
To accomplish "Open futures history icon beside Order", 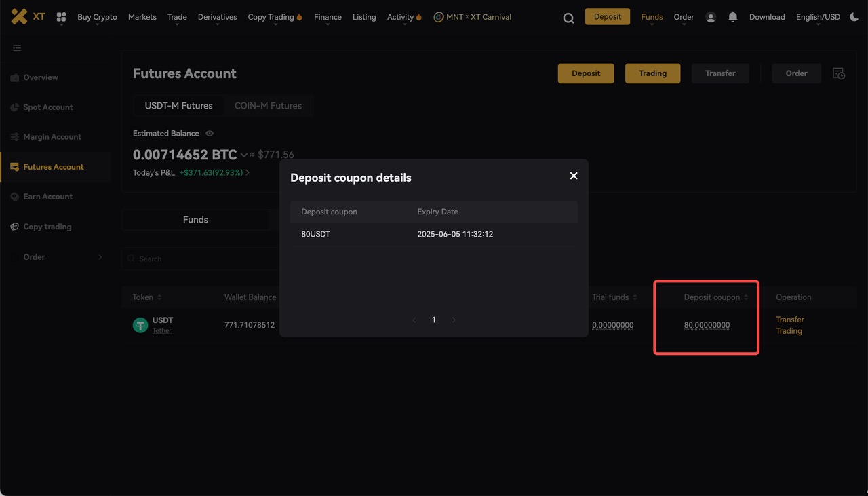I will [839, 73].
